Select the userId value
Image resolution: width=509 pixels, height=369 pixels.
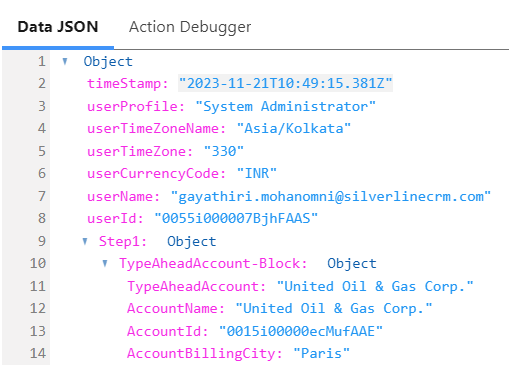(236, 219)
